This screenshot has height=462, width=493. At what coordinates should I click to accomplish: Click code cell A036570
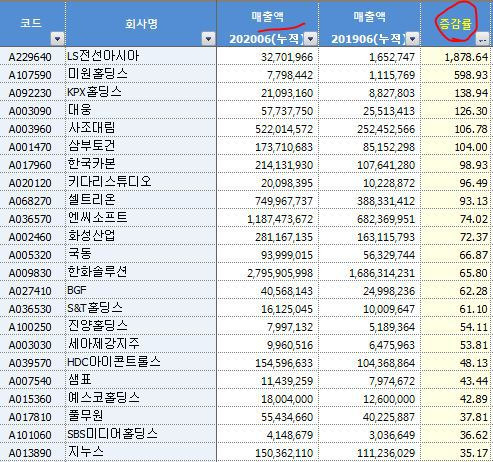[30, 219]
